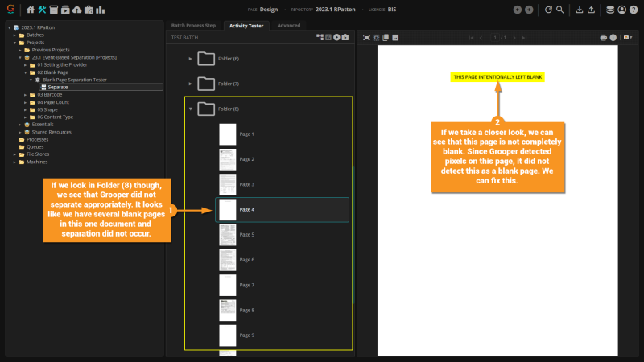Run the activity with the play icon
The height and width of the screenshot is (362, 644).
(336, 37)
